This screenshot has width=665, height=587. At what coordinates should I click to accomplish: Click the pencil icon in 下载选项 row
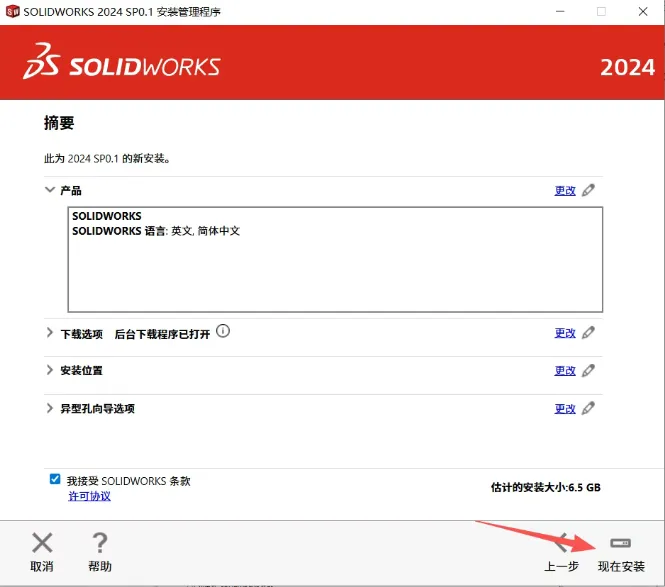point(588,333)
